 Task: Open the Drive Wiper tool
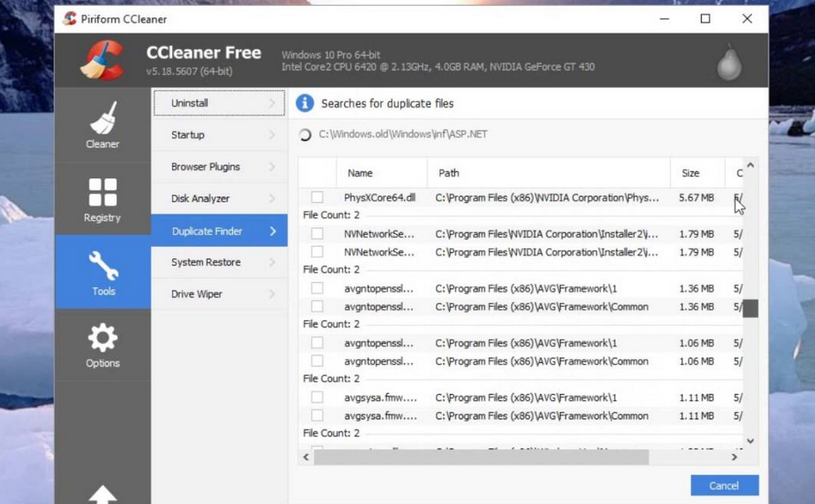219,294
